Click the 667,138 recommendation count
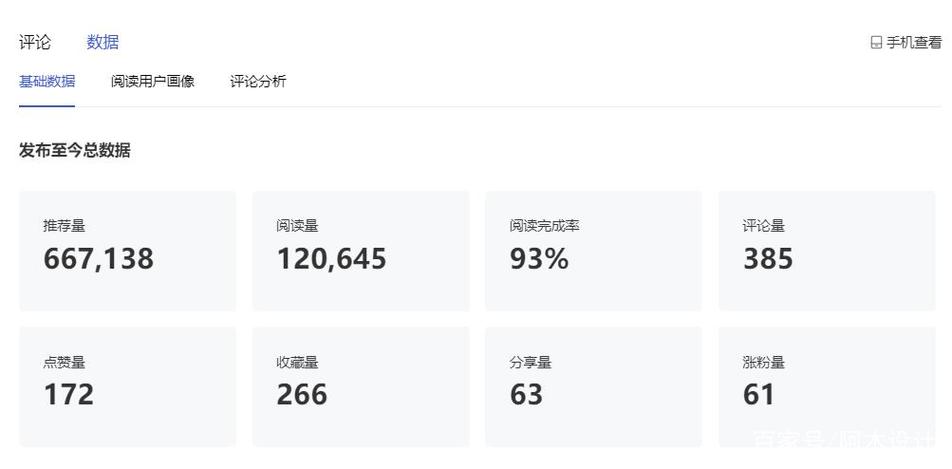This screenshot has width=952, height=469. click(98, 259)
